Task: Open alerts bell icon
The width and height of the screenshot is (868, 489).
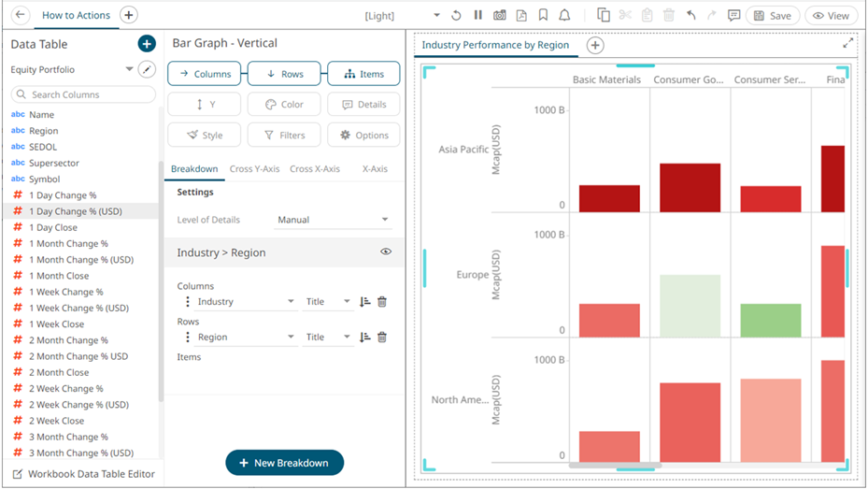Action: pyautogui.click(x=564, y=16)
